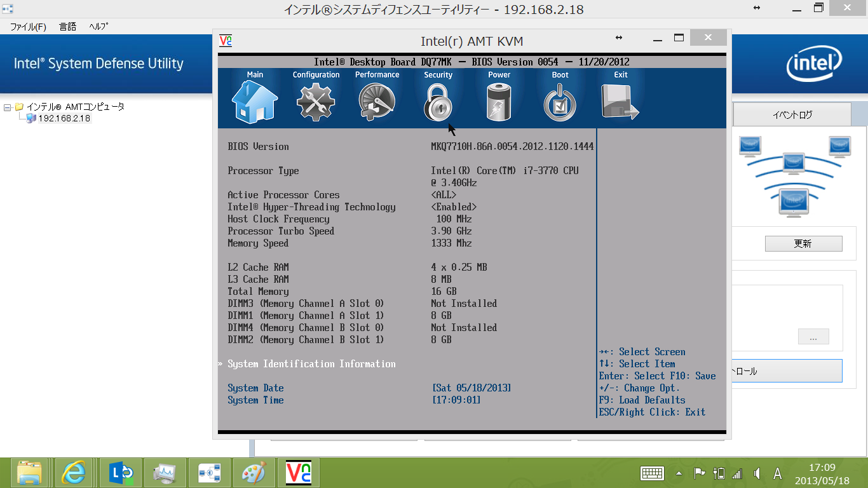The image size is (868, 488).
Task: Open the 言語 menu
Action: (67, 27)
